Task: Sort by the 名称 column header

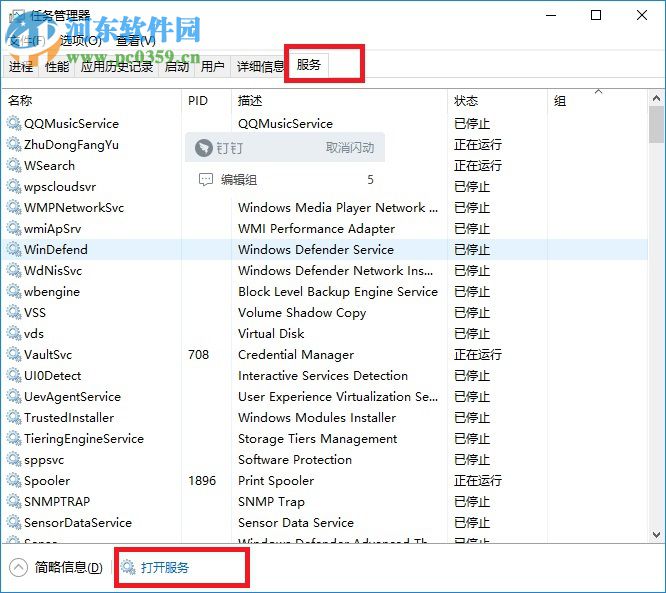Action: pos(91,101)
